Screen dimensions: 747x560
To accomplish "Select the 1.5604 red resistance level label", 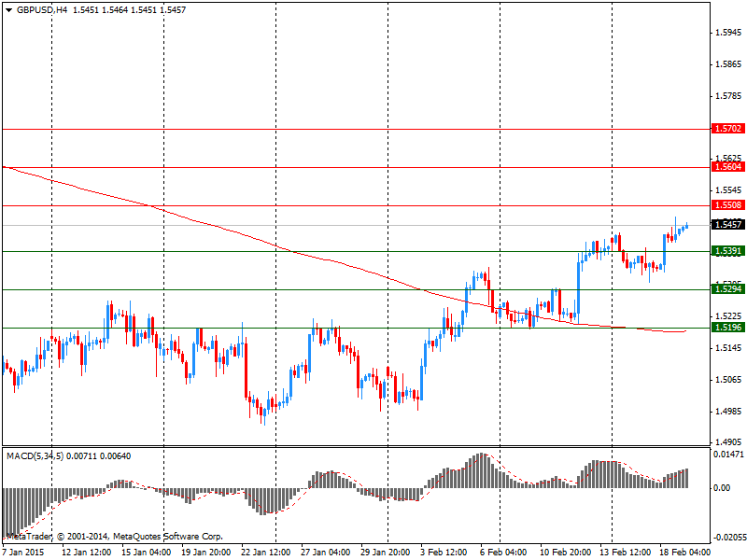I will [x=728, y=167].
